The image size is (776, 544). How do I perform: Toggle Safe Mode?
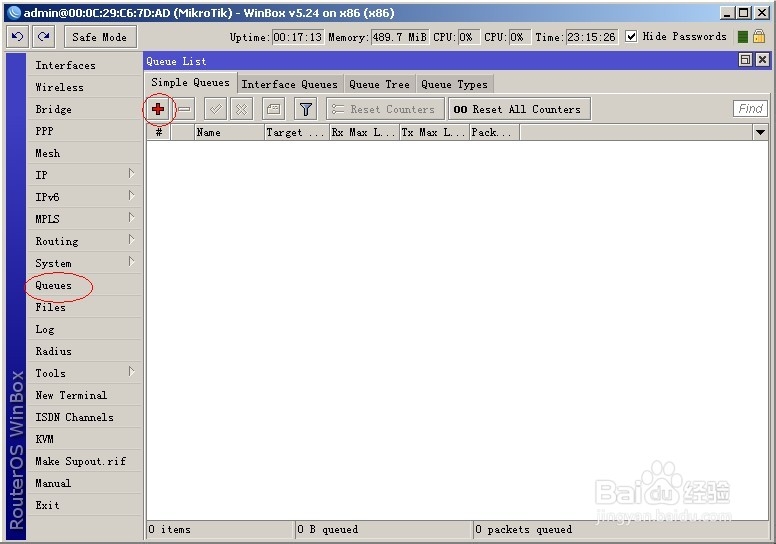click(x=100, y=37)
